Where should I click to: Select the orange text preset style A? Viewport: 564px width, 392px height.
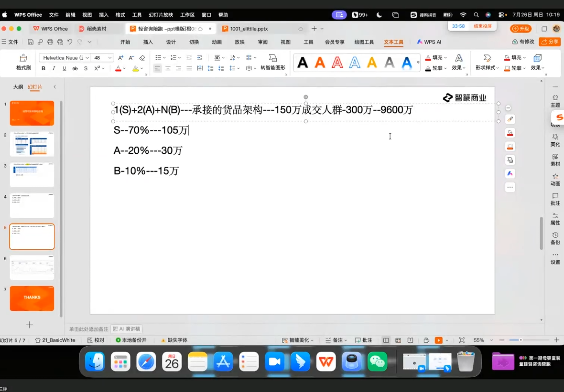320,63
